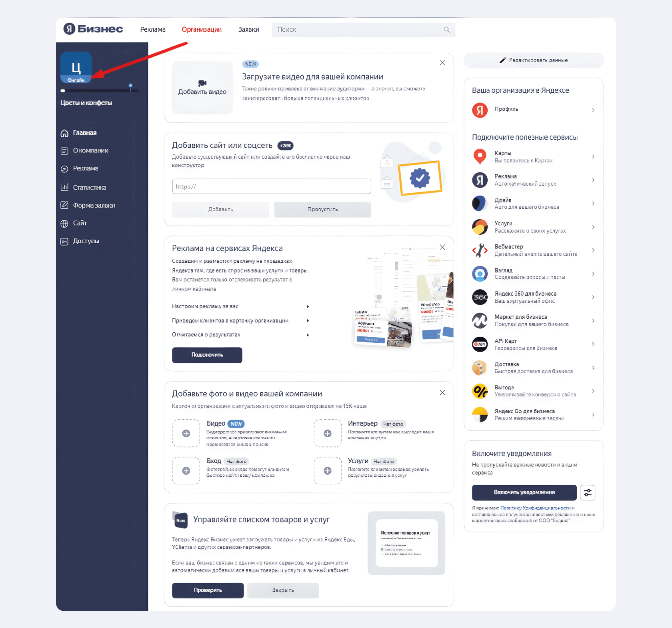This screenshot has height=628, width=672.
Task: Open Профиль via its chevron
Action: point(593,110)
